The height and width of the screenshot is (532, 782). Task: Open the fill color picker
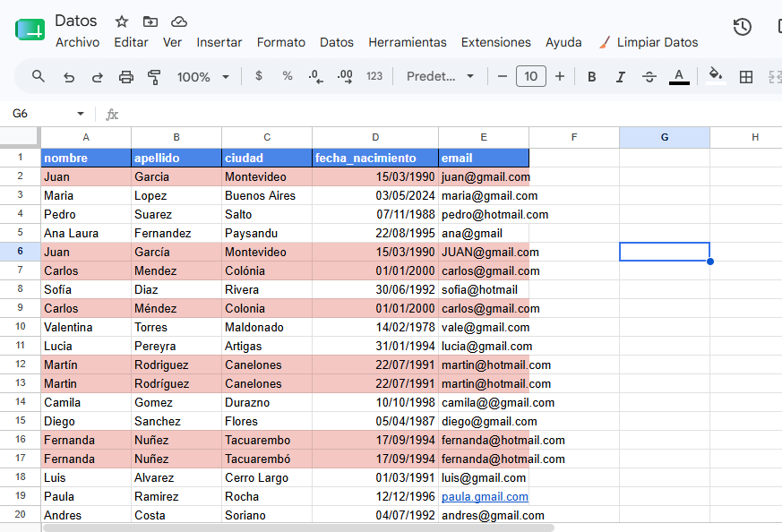716,76
